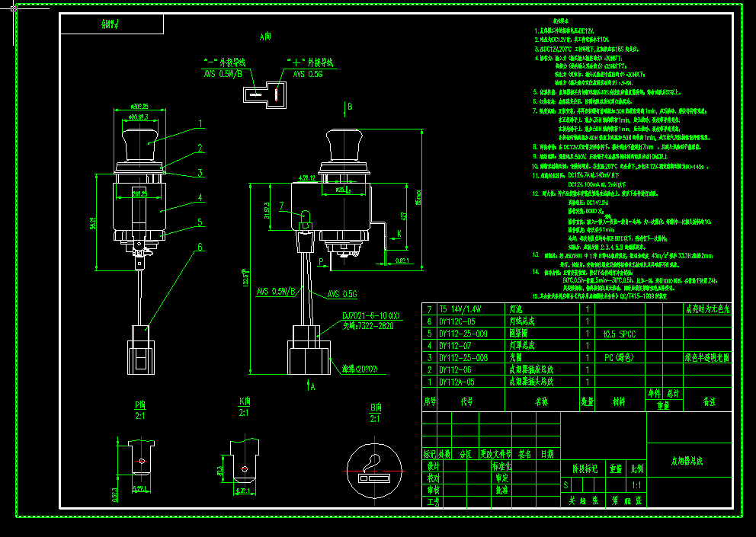Click part name "灯泡"

coord(516,309)
